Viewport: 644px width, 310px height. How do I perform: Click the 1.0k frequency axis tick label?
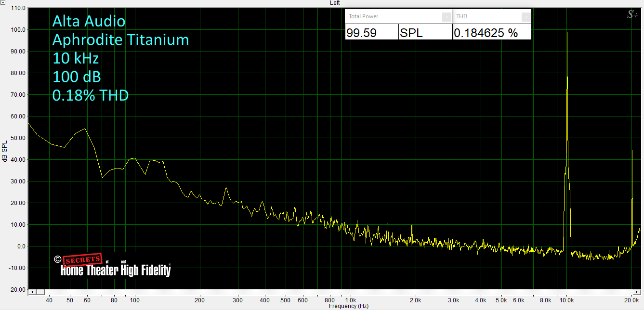[351, 300]
